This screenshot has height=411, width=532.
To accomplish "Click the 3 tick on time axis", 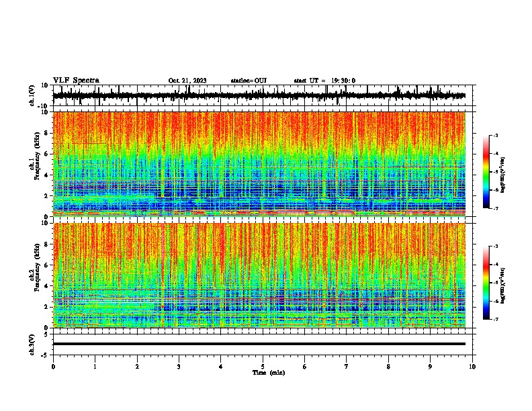I will [179, 367].
